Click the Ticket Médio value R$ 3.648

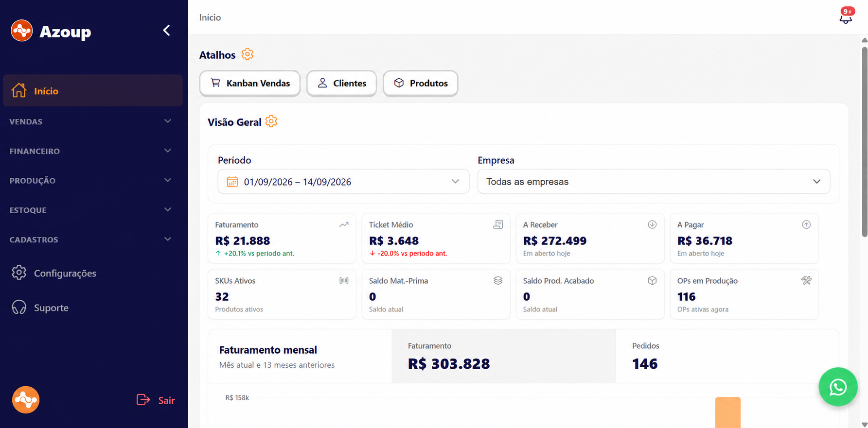pos(394,240)
